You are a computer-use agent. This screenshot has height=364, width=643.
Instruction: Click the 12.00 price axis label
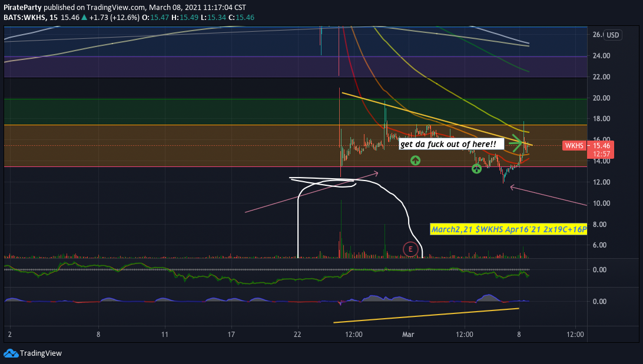click(x=601, y=182)
